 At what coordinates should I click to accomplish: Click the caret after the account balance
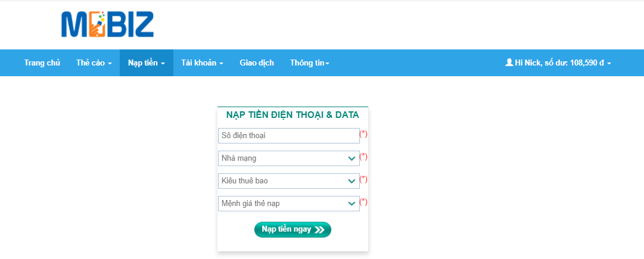tap(609, 64)
